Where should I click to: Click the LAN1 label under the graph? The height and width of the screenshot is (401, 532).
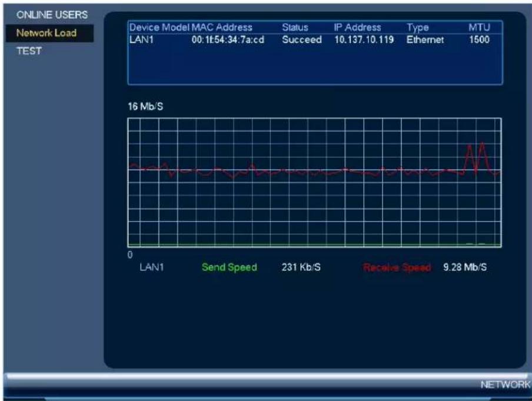pos(152,267)
